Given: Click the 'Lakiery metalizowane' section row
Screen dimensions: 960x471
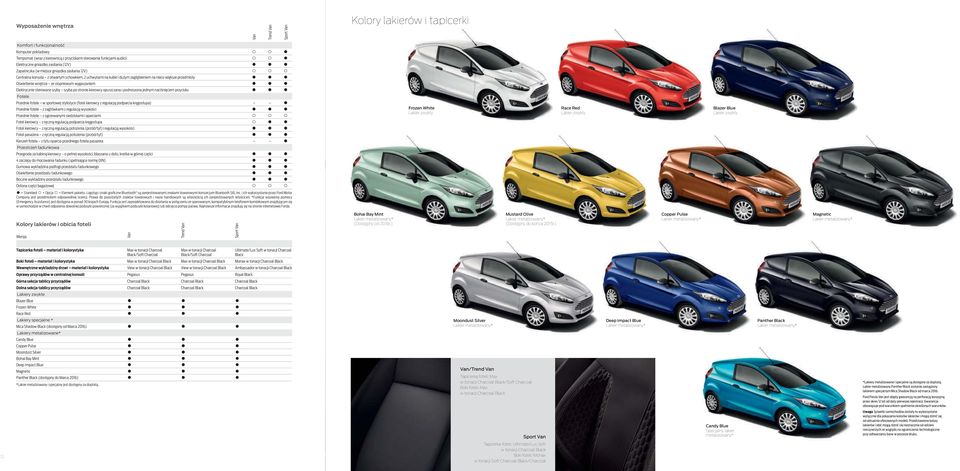Looking at the screenshot, I should click(x=154, y=333).
